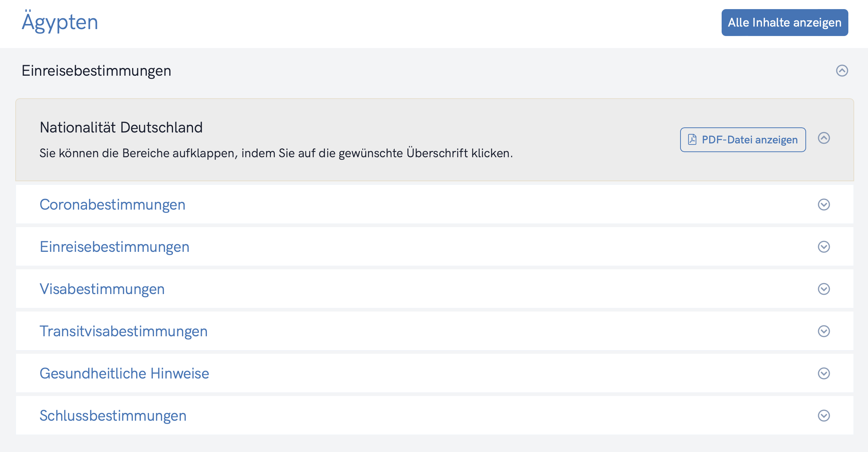Open the Schlussbestimmungen section
868x452 pixels.
(x=113, y=416)
